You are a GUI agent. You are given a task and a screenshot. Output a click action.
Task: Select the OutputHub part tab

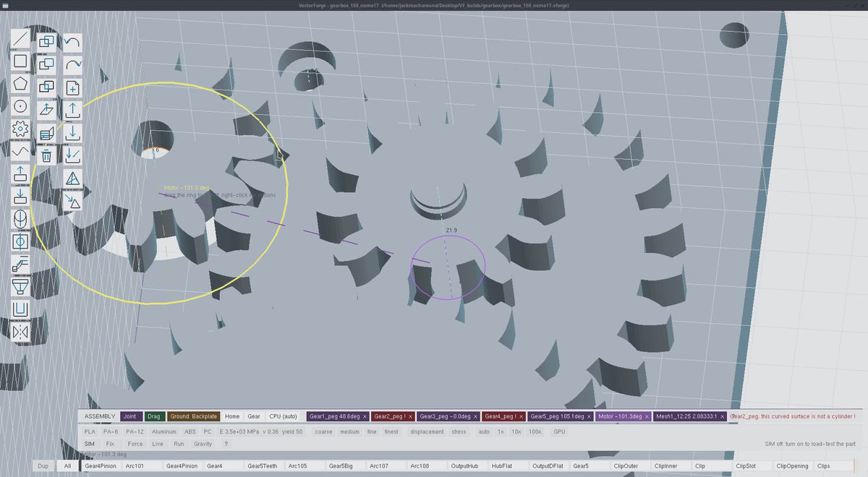468,466
